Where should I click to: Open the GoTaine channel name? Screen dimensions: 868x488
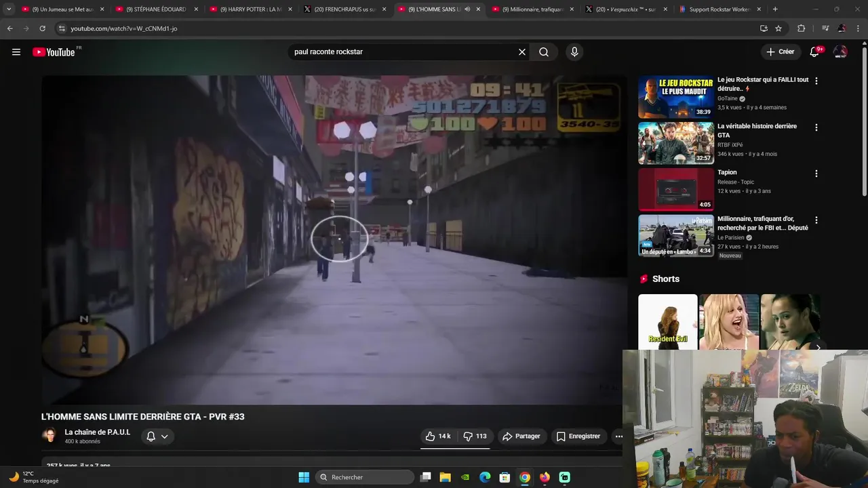[727, 98]
